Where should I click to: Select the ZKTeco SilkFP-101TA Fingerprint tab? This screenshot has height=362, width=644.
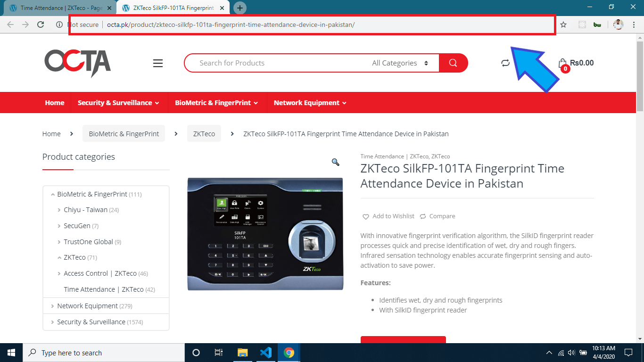[173, 8]
